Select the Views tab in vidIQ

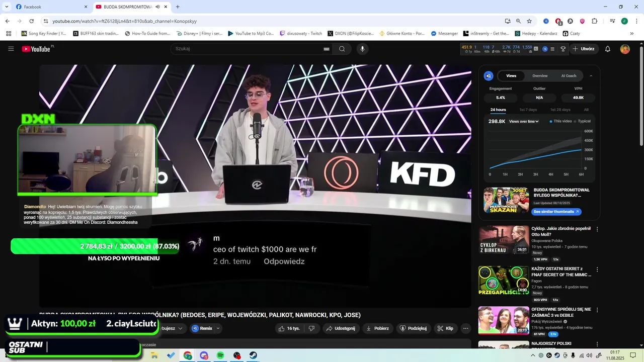tap(511, 76)
